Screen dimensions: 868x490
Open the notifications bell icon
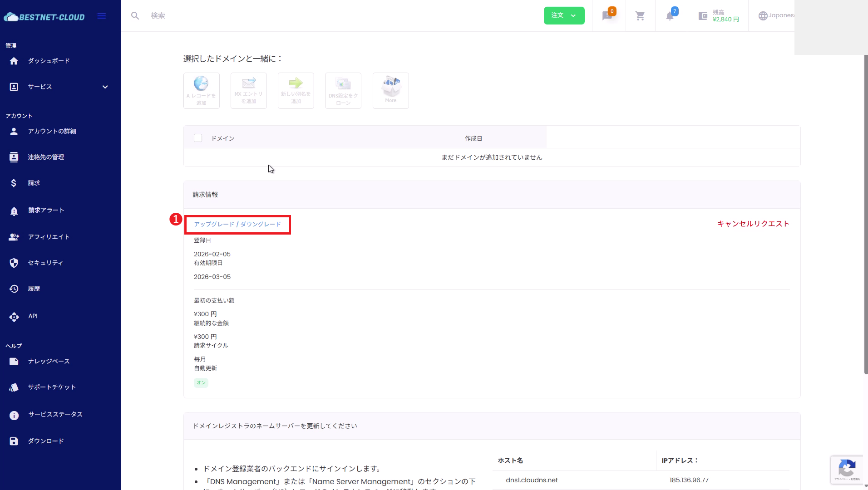coord(670,16)
